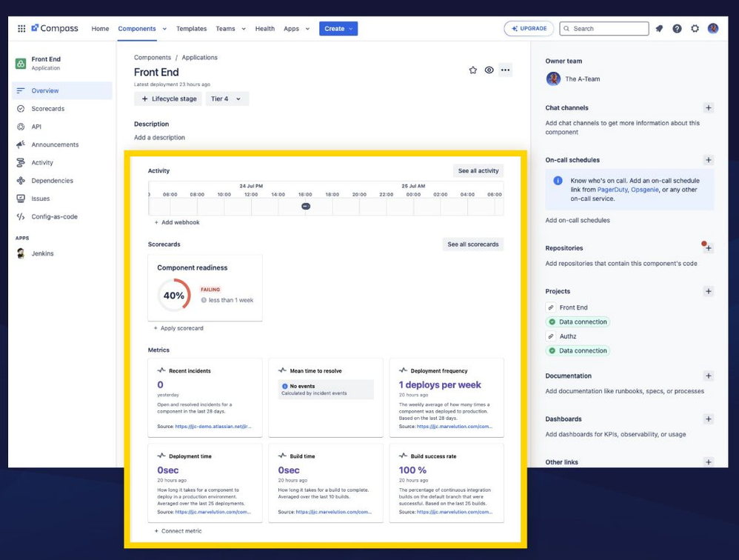
Task: Click Add on-call schedules link
Action: [578, 220]
